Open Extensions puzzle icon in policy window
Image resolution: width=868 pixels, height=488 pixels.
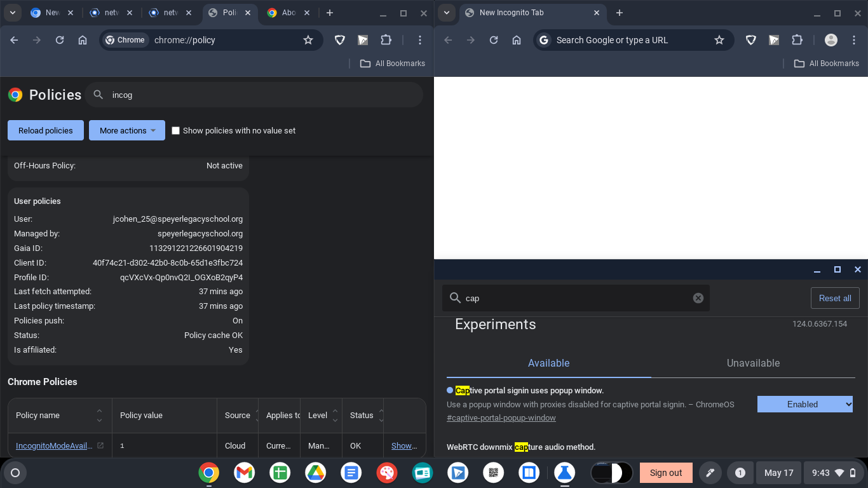pyautogui.click(x=386, y=40)
